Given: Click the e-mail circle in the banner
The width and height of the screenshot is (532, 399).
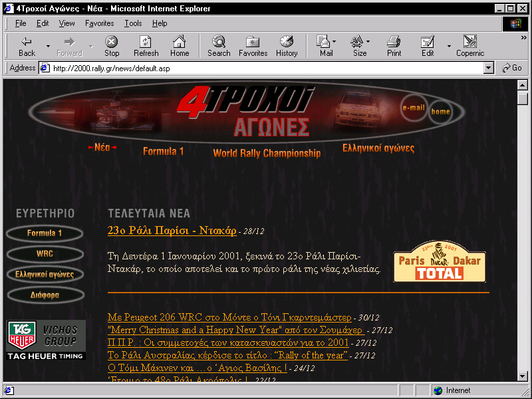Looking at the screenshot, I should 414,108.
